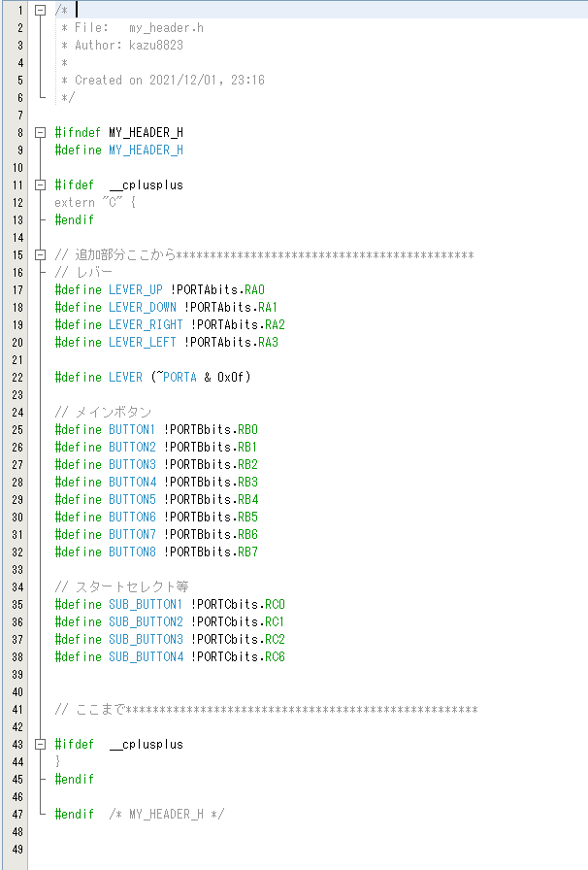Click the // スタートセレクト等 comment

[x=121, y=586]
